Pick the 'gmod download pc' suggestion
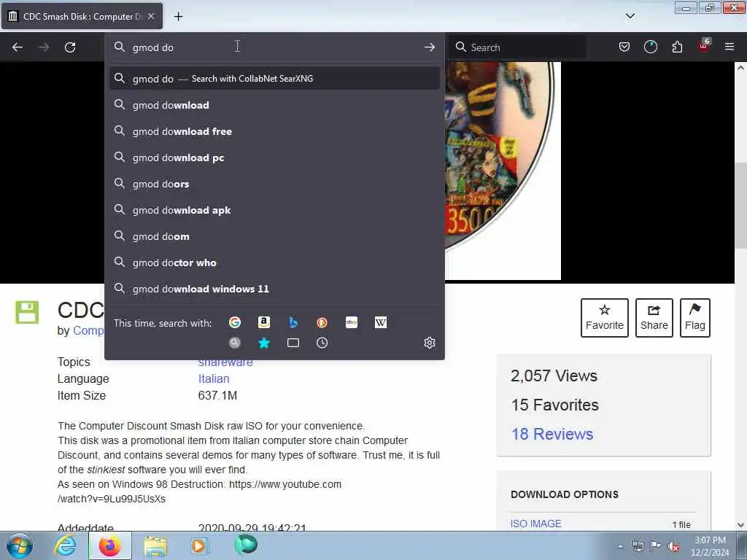 274,157
